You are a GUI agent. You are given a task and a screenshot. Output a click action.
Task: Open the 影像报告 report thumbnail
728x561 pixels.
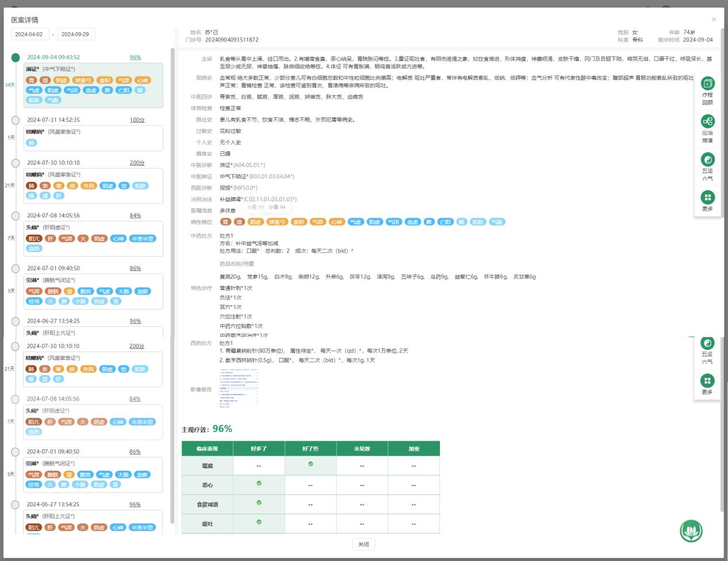[239, 388]
